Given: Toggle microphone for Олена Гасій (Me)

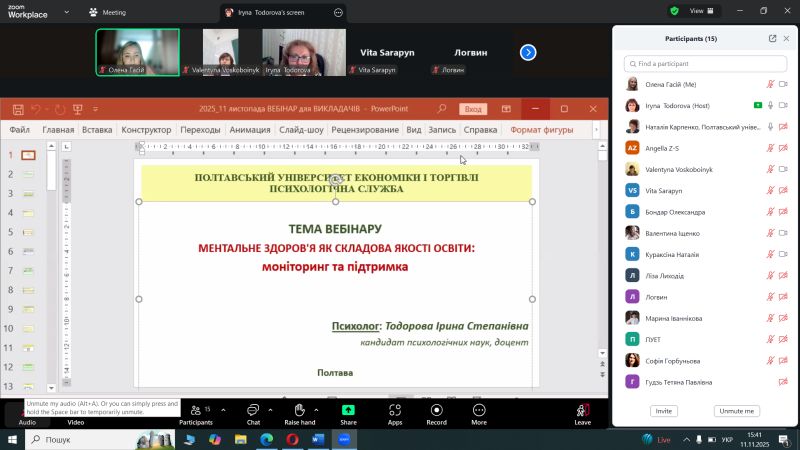Looking at the screenshot, I should pyautogui.click(x=771, y=86).
